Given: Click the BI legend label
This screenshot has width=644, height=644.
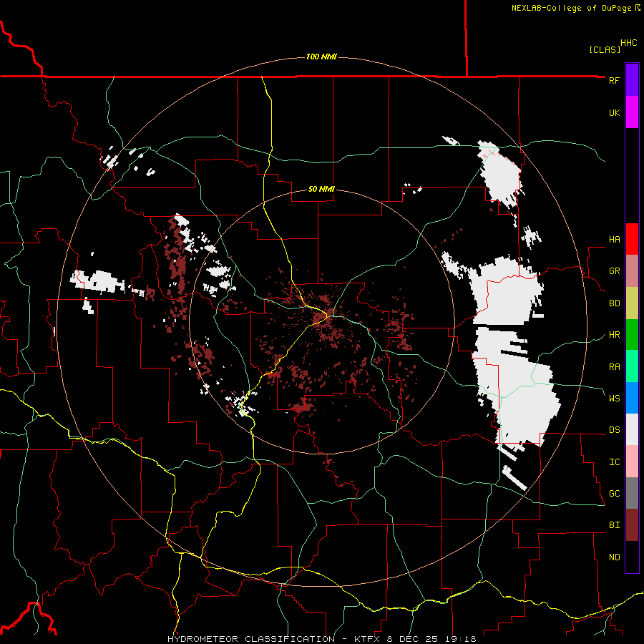Looking at the screenshot, I should point(614,525).
